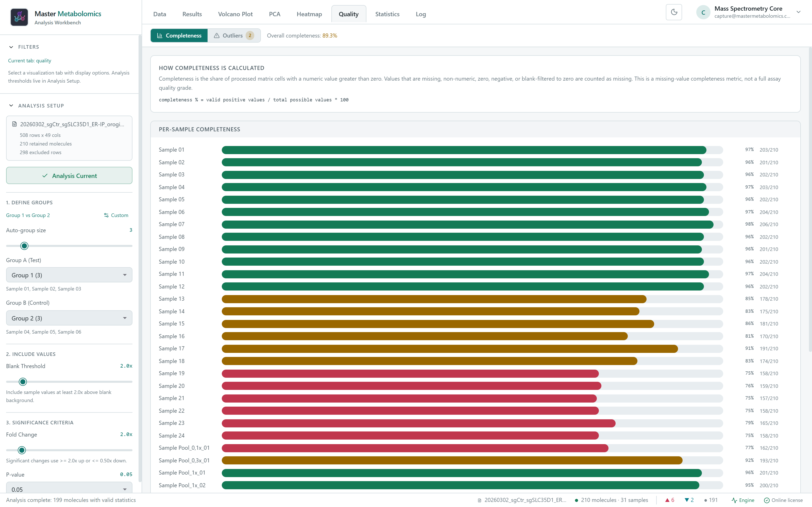The width and height of the screenshot is (812, 507).
Task: Toggle dark mode moon icon
Action: (x=674, y=12)
